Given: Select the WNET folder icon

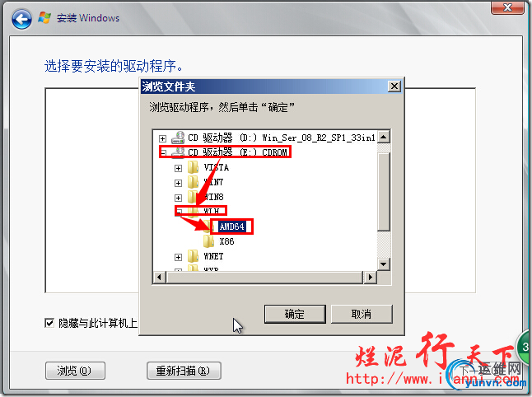Looking at the screenshot, I should 194,256.
